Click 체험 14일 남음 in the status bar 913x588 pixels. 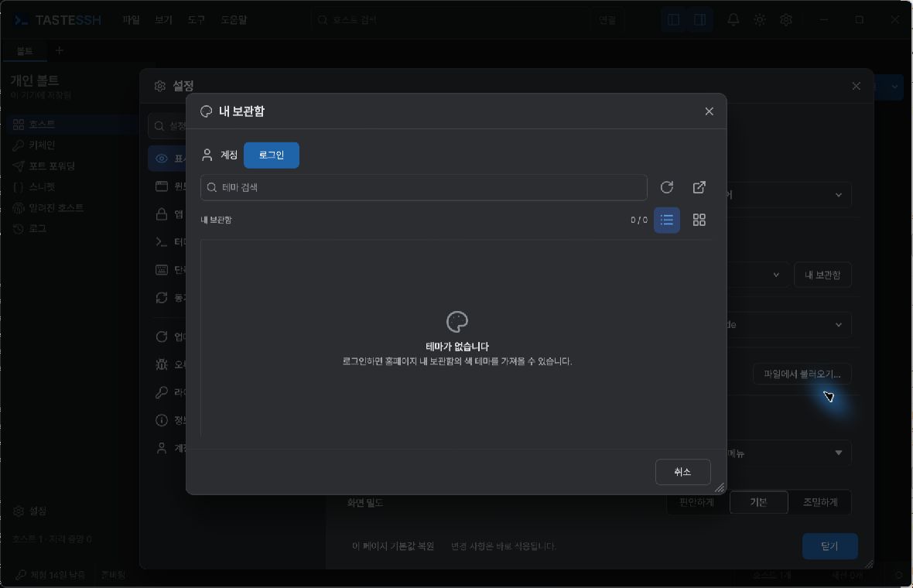point(50,575)
